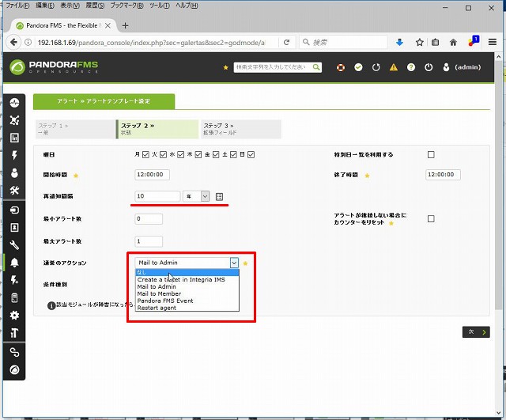Enable the reset counter checkbox

pyautogui.click(x=431, y=219)
